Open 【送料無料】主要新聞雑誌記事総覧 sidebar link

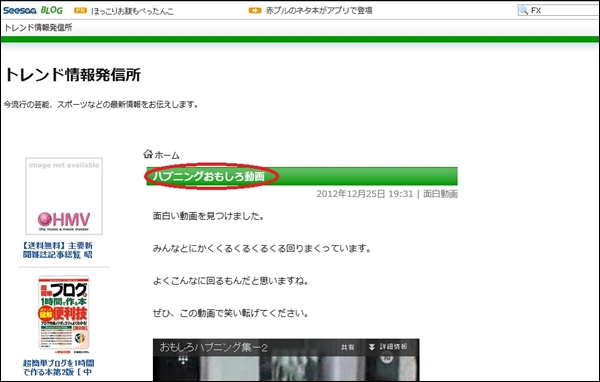57,250
